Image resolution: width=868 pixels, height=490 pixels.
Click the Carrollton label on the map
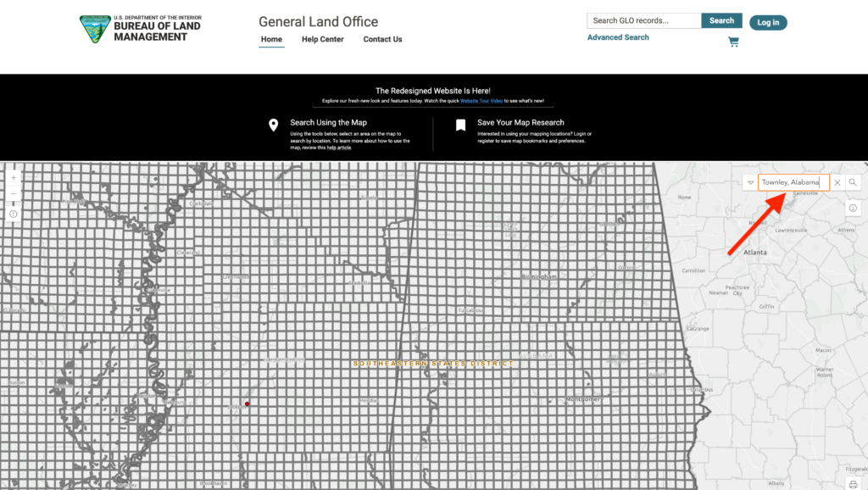pyautogui.click(x=693, y=270)
